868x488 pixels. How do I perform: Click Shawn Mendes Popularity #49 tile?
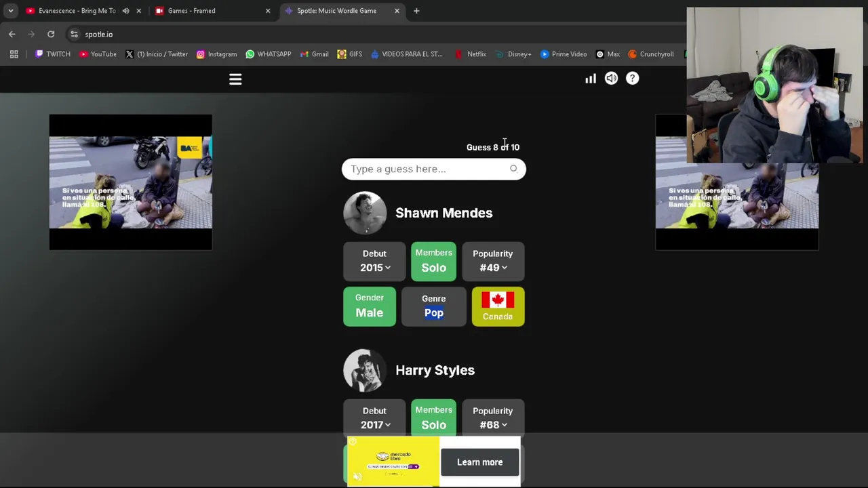(493, 260)
